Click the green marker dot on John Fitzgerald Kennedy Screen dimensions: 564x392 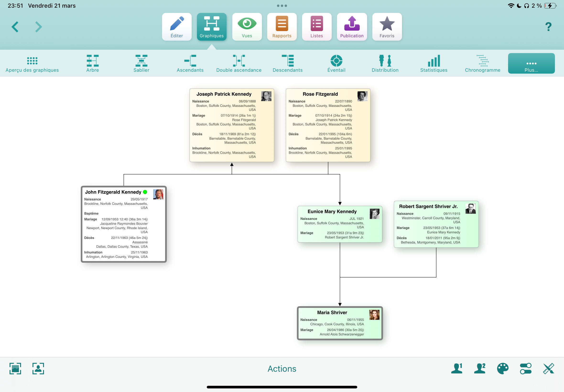145,192
